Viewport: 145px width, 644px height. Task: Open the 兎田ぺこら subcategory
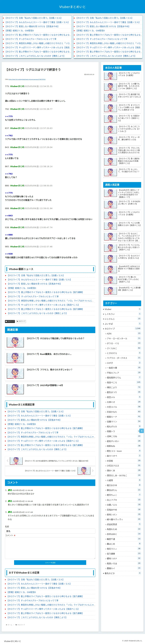tap(123, 382)
